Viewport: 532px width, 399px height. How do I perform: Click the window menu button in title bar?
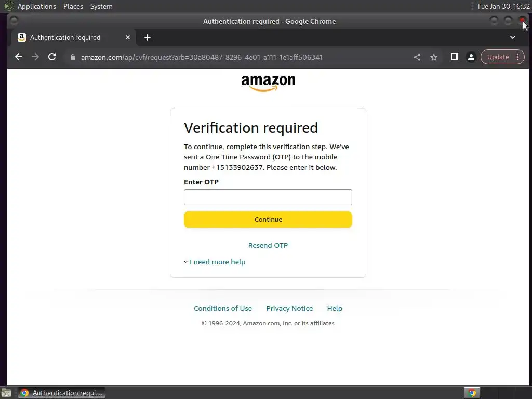[14, 21]
